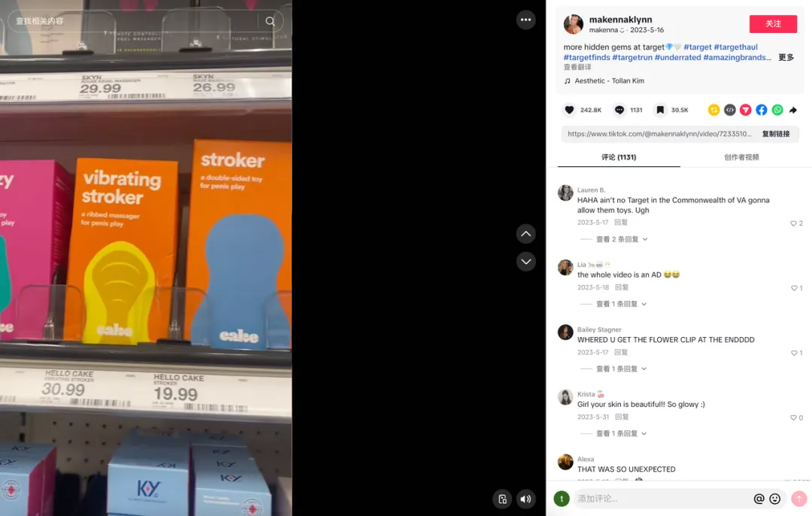Image resolution: width=812 pixels, height=516 pixels.
Task: Expand 更多 to show full caption
Action: [x=786, y=57]
